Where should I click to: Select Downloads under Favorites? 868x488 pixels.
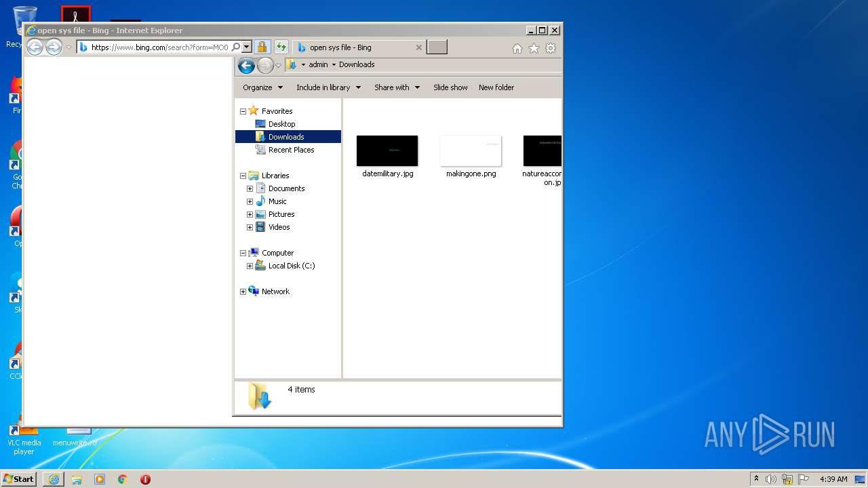click(286, 137)
